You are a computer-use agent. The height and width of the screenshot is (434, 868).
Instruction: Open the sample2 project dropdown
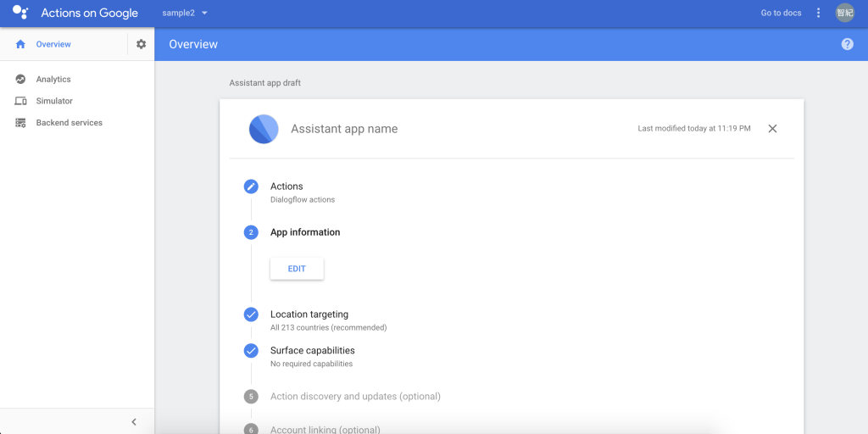(185, 13)
